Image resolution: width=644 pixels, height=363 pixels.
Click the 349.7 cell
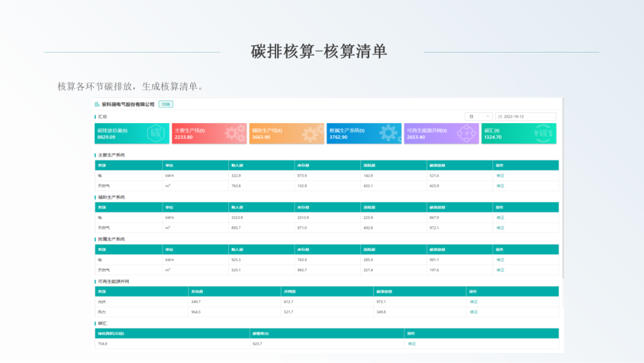(x=196, y=302)
